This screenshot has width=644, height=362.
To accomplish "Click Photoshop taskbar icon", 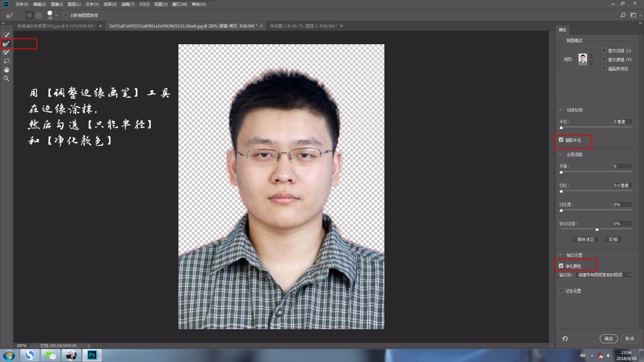I will coord(92,355).
